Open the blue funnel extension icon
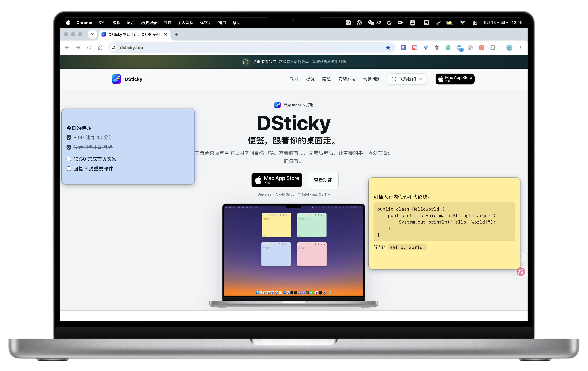 coord(426,48)
